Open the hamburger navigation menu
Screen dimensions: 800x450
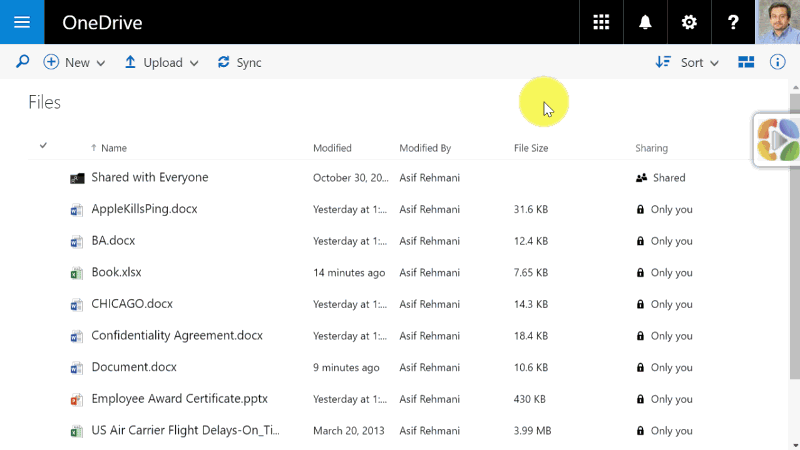tap(22, 22)
